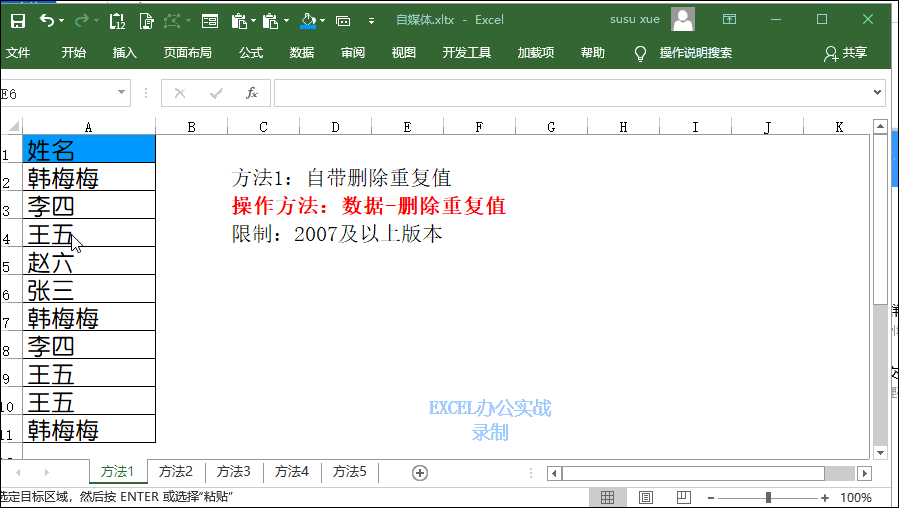Select cell 赵六 in row 5

click(x=89, y=261)
